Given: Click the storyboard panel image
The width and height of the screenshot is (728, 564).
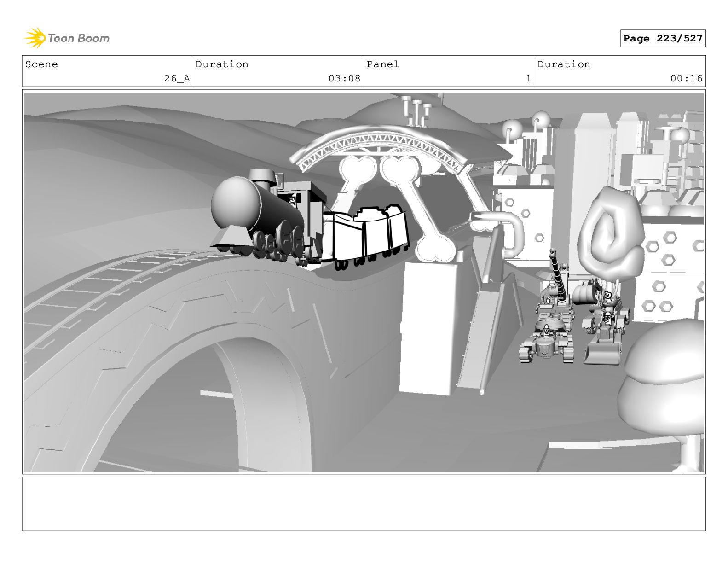Looking at the screenshot, I should point(364,282).
